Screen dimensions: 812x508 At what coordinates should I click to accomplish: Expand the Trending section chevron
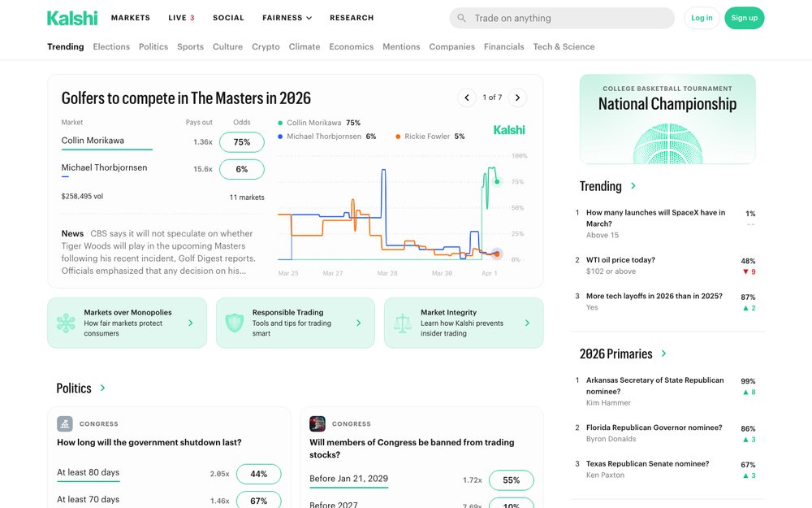pyautogui.click(x=633, y=186)
